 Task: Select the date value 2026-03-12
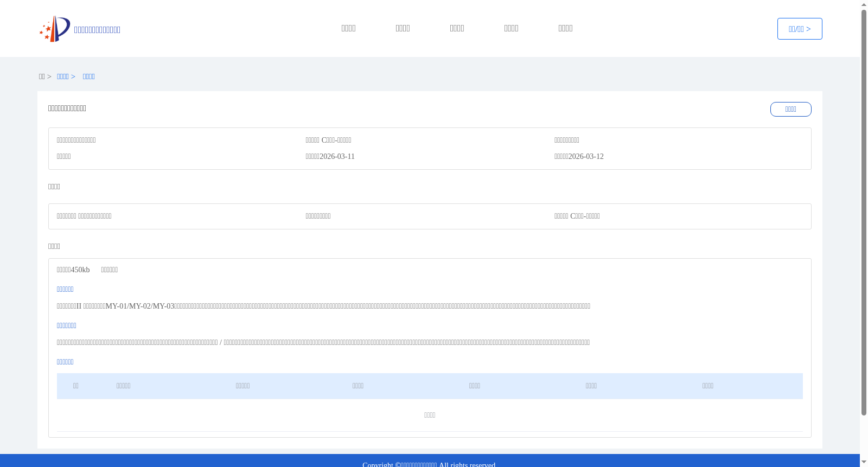586,156
